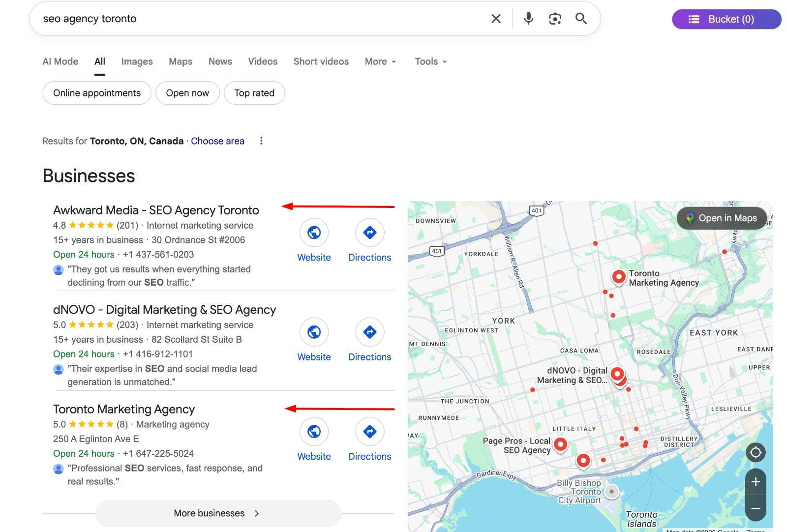787x532 pixels.
Task: Open the Awkward Media Website globe icon
Action: point(314,233)
